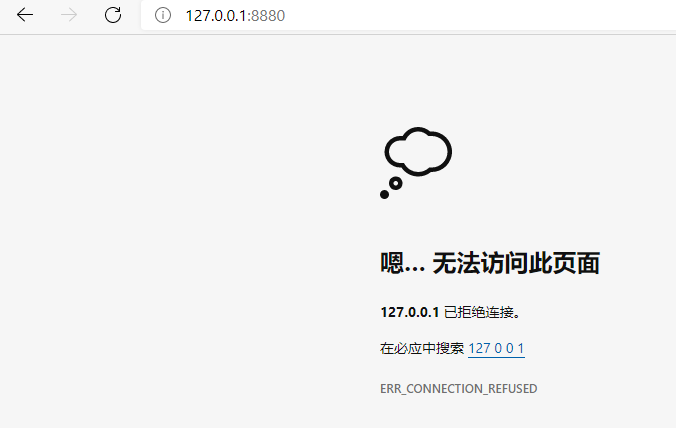This screenshot has width=676, height=428.
Task: Click the greyed-out forward navigation arrow
Action: [69, 15]
